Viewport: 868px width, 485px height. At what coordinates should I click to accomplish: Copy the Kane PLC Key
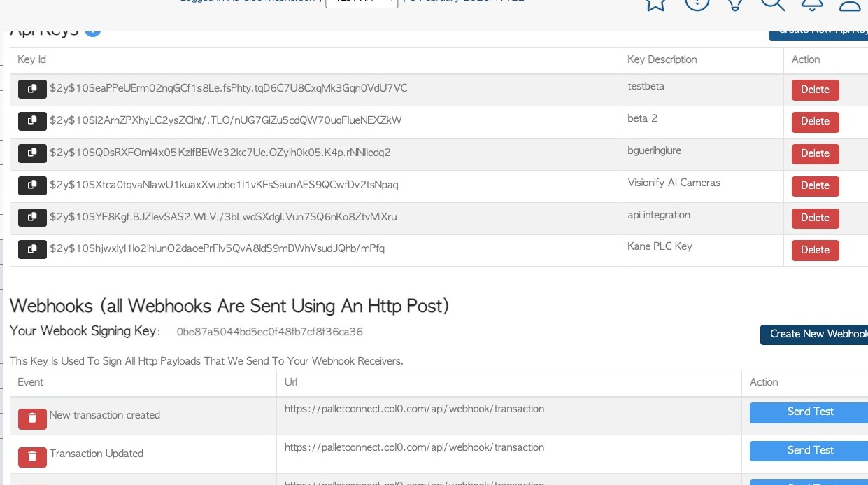click(x=32, y=249)
